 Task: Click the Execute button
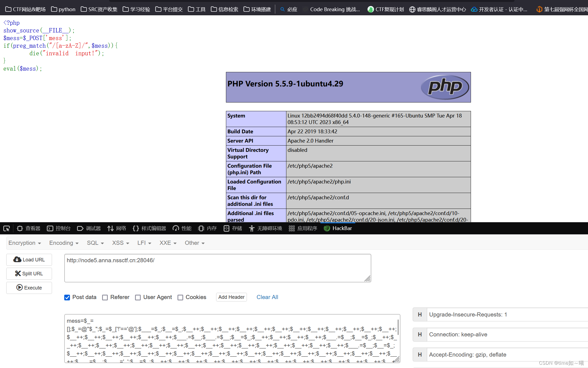pyautogui.click(x=29, y=288)
